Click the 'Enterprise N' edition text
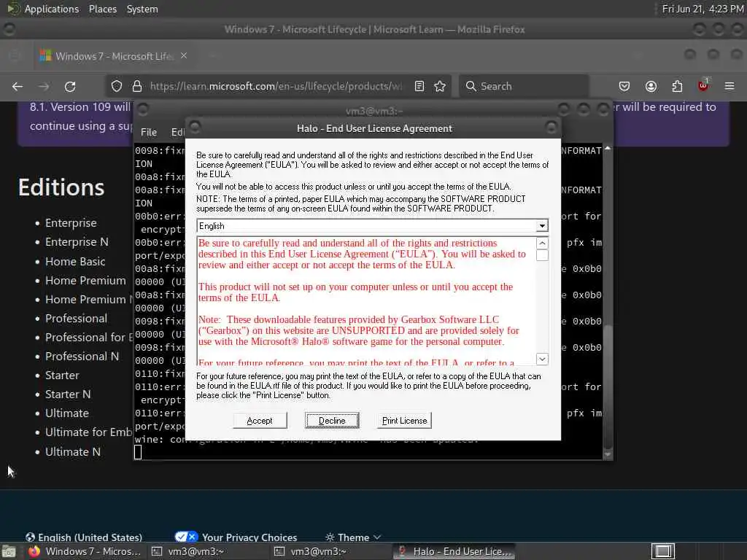 [77, 242]
